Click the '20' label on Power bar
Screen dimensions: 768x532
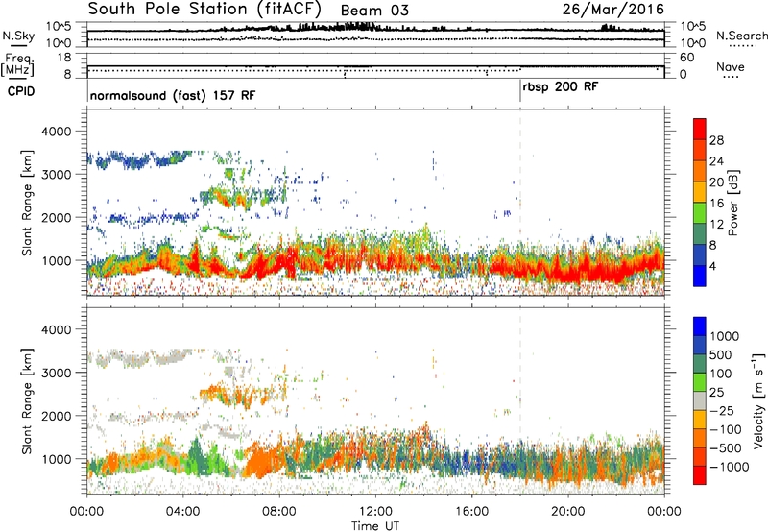coord(716,182)
